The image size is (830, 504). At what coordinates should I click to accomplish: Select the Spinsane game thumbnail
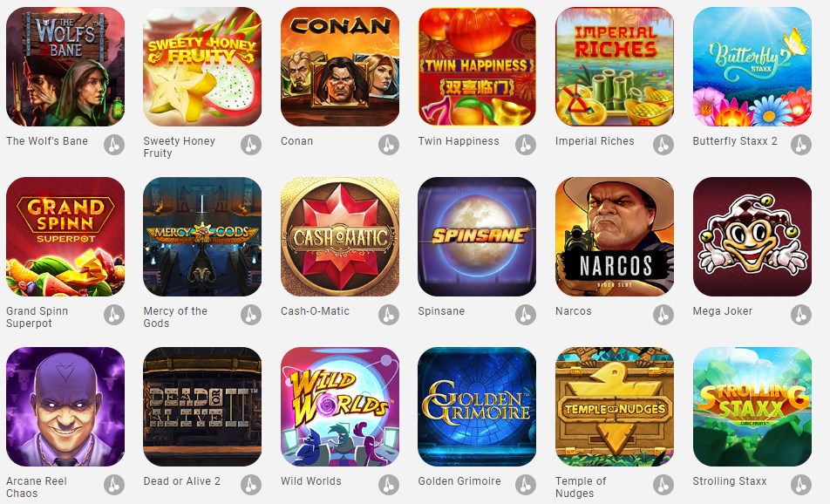tap(477, 236)
